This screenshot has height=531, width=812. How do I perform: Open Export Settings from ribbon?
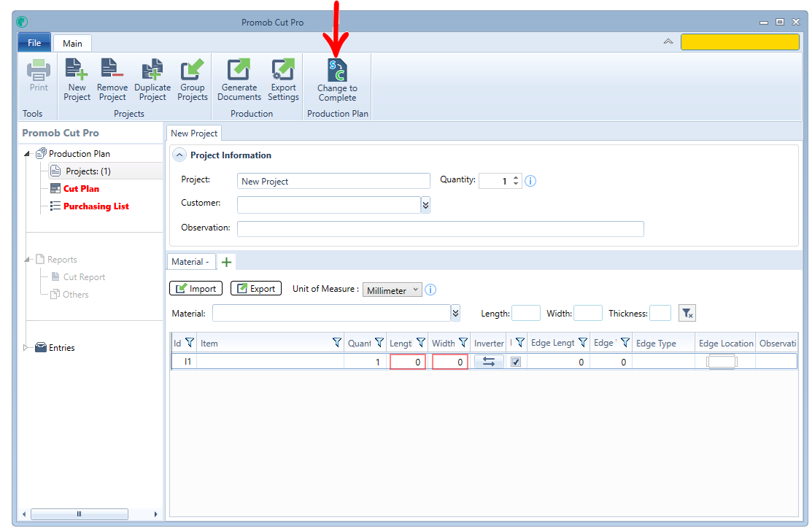tap(283, 80)
